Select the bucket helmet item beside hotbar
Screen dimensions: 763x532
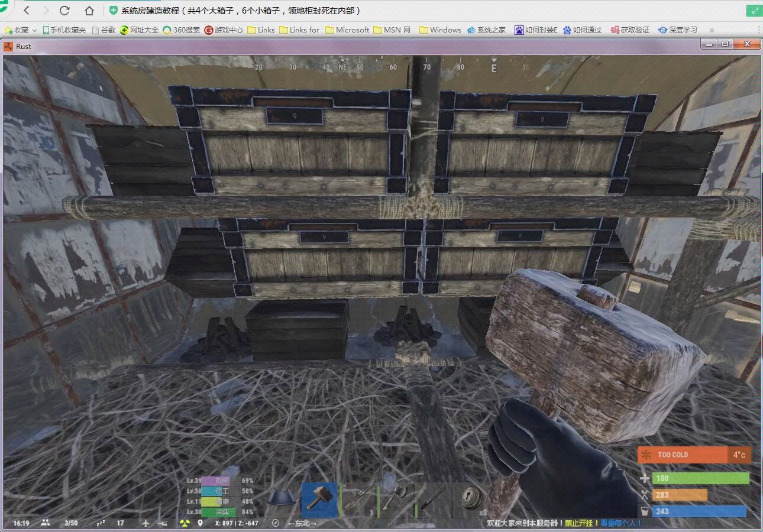[282, 498]
